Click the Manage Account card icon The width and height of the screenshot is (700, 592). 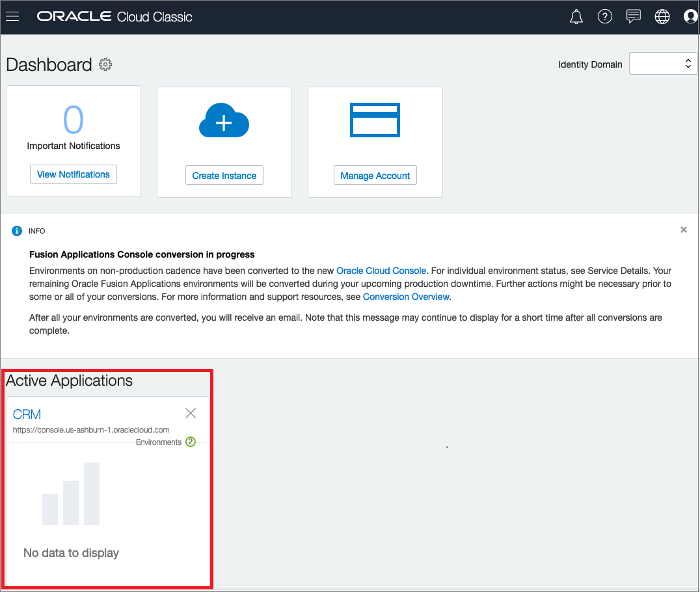(x=375, y=120)
